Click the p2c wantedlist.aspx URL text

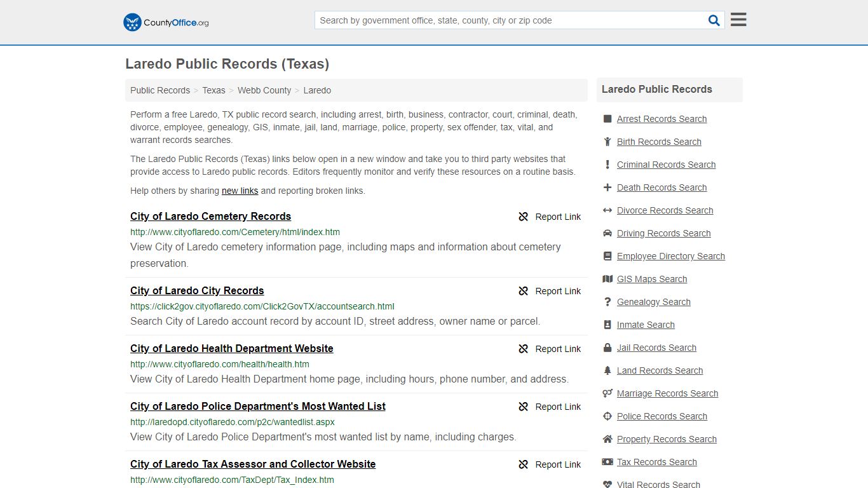[233, 422]
